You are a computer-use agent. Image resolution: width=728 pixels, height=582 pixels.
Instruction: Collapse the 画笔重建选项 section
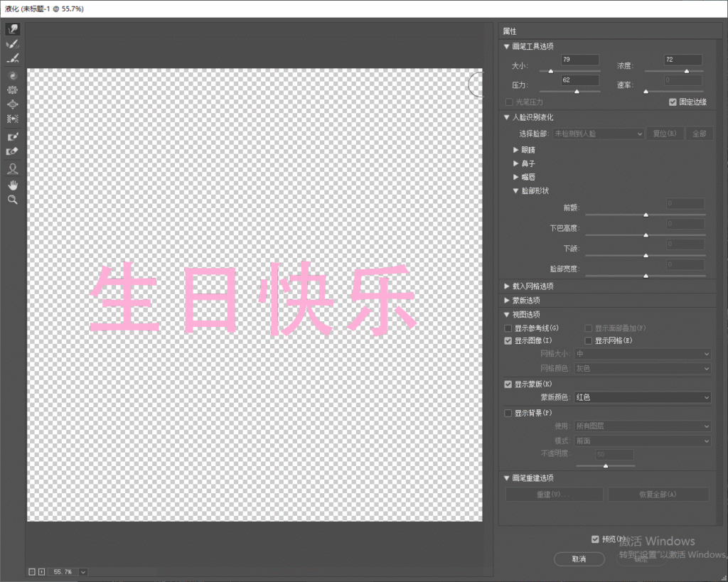coord(506,478)
